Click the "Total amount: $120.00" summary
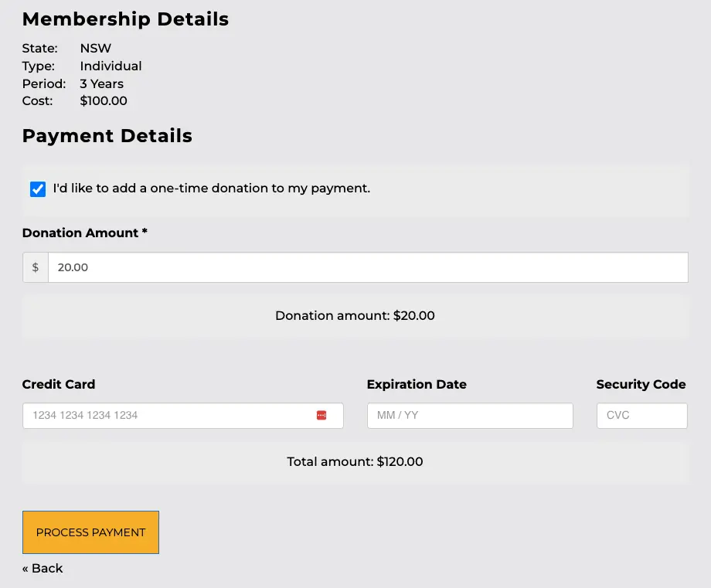 point(355,462)
